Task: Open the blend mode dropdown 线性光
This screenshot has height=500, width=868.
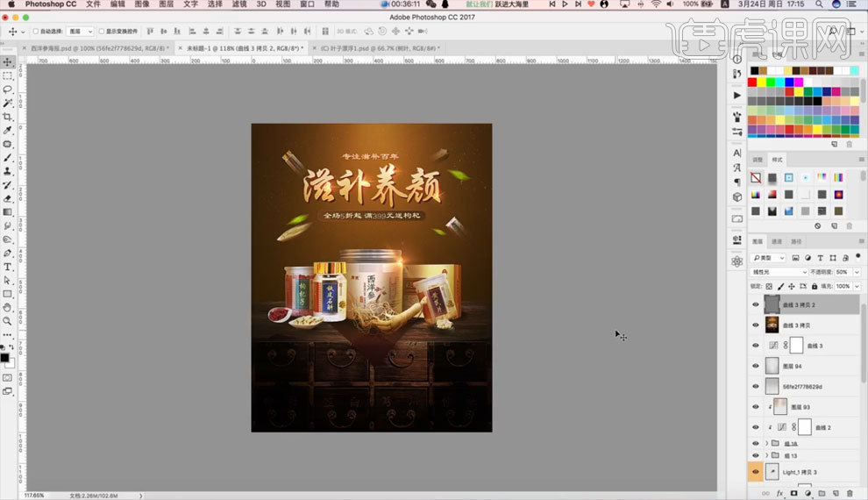Action: [779, 272]
